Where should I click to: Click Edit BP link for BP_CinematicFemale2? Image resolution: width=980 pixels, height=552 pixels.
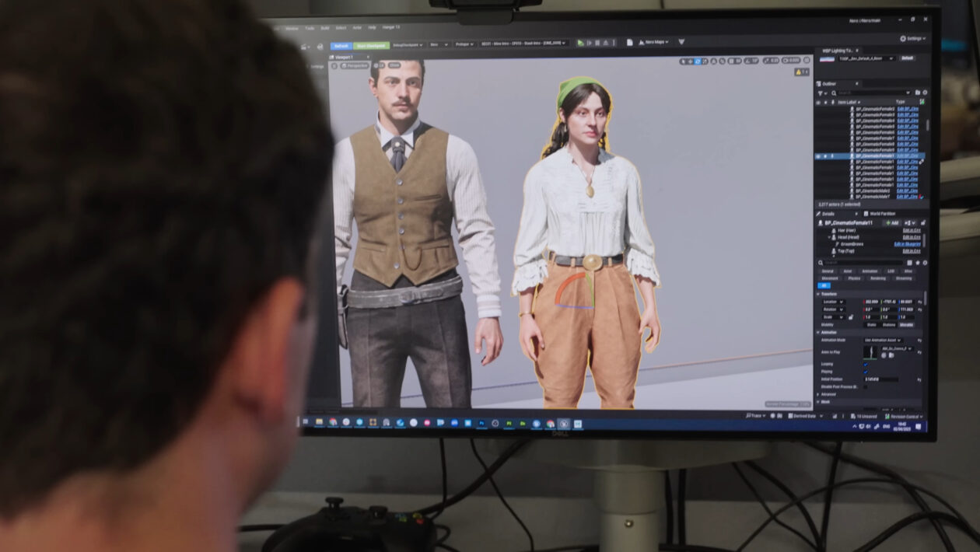[x=908, y=109]
